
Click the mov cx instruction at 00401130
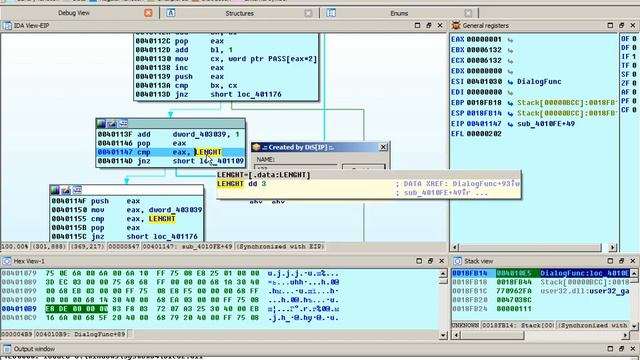(x=226, y=59)
